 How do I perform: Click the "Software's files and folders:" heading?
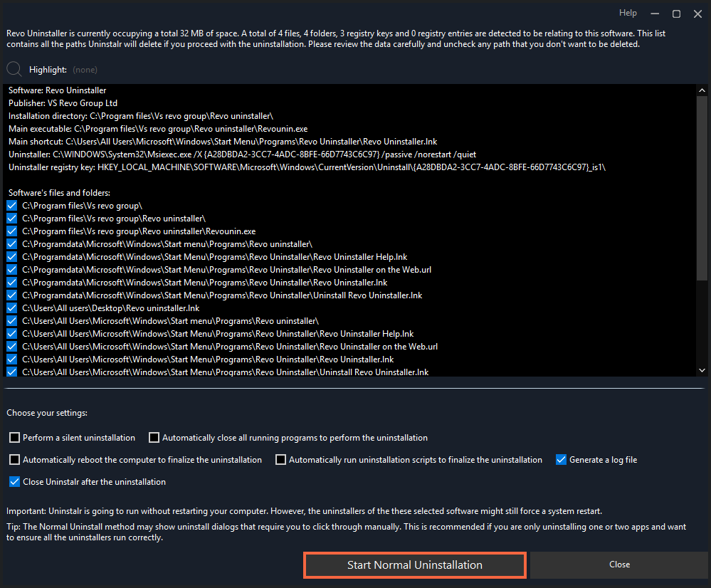(x=59, y=193)
